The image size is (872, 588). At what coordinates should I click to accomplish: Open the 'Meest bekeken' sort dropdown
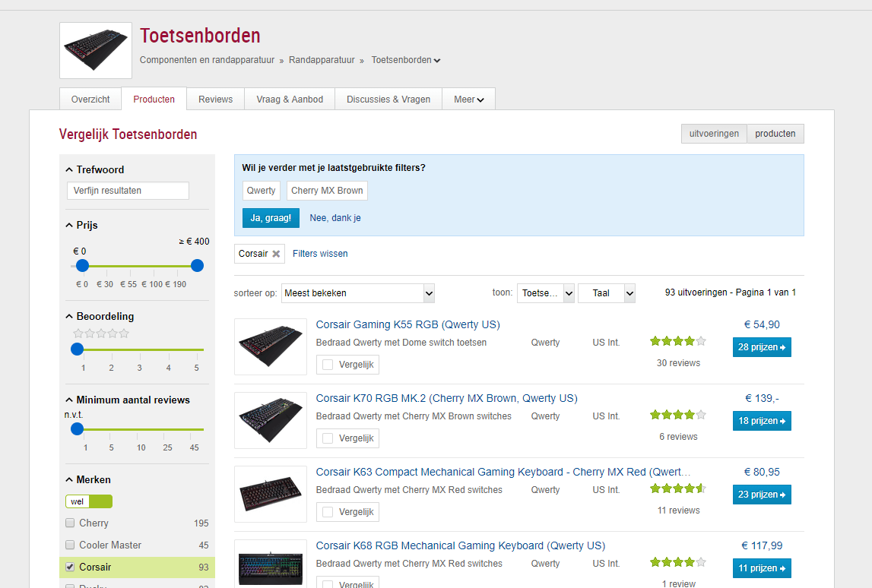point(358,293)
